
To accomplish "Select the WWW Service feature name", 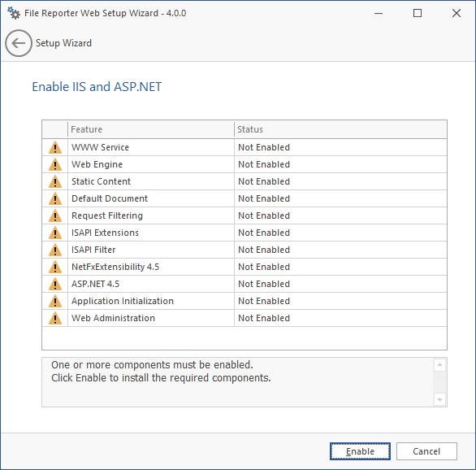I will (100, 147).
